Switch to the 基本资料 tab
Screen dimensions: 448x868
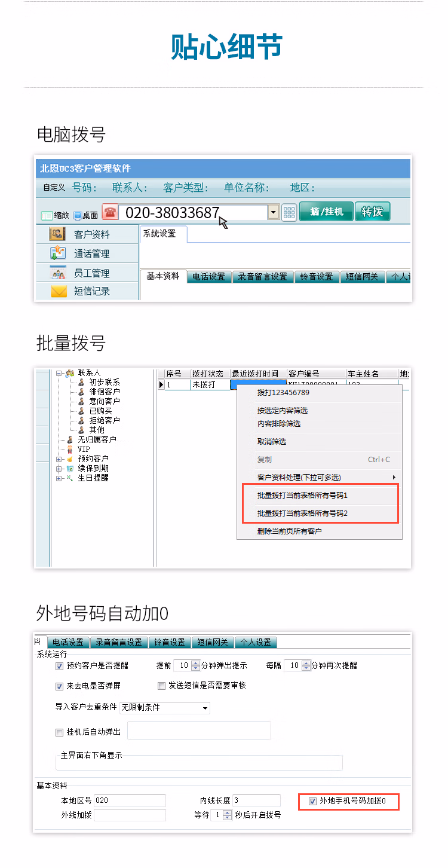(163, 276)
